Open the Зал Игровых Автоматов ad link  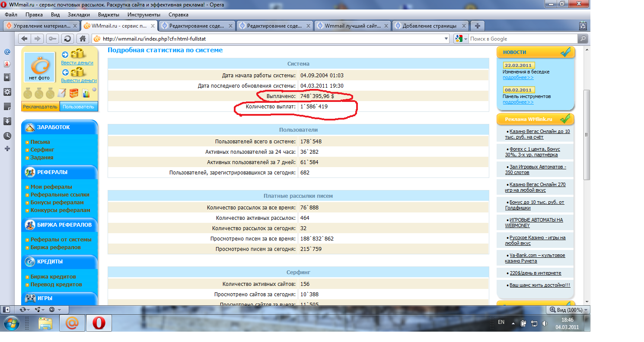pyautogui.click(x=536, y=169)
